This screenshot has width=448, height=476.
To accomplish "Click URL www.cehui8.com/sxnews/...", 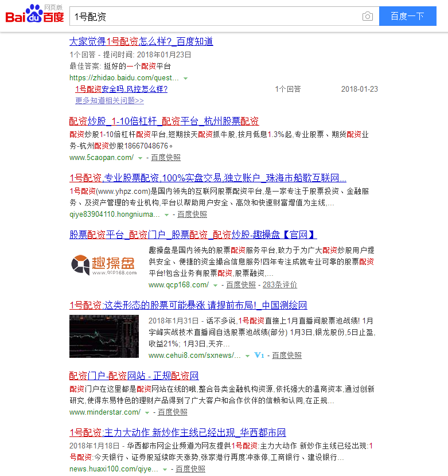I will click(194, 355).
